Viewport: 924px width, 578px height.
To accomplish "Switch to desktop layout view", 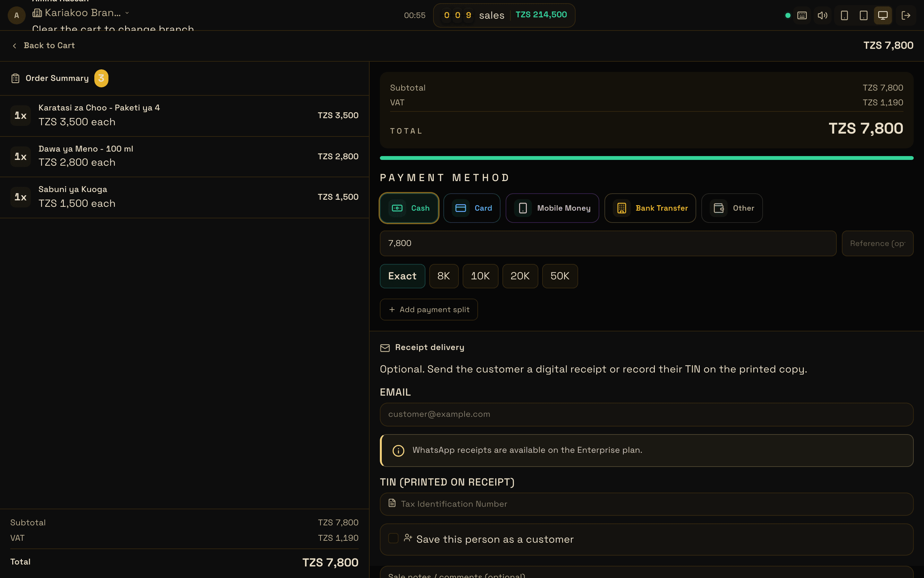I will [883, 15].
